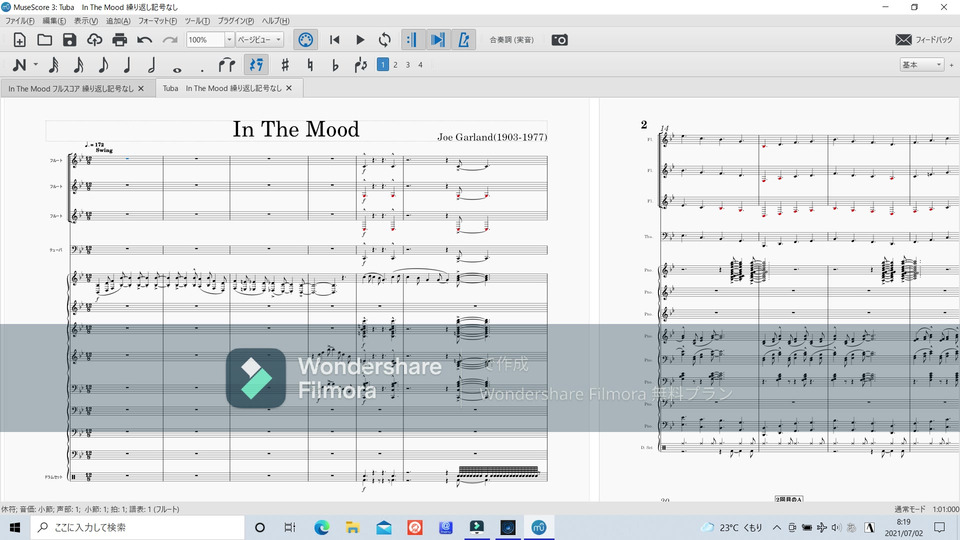Toggle loop playback

click(384, 40)
